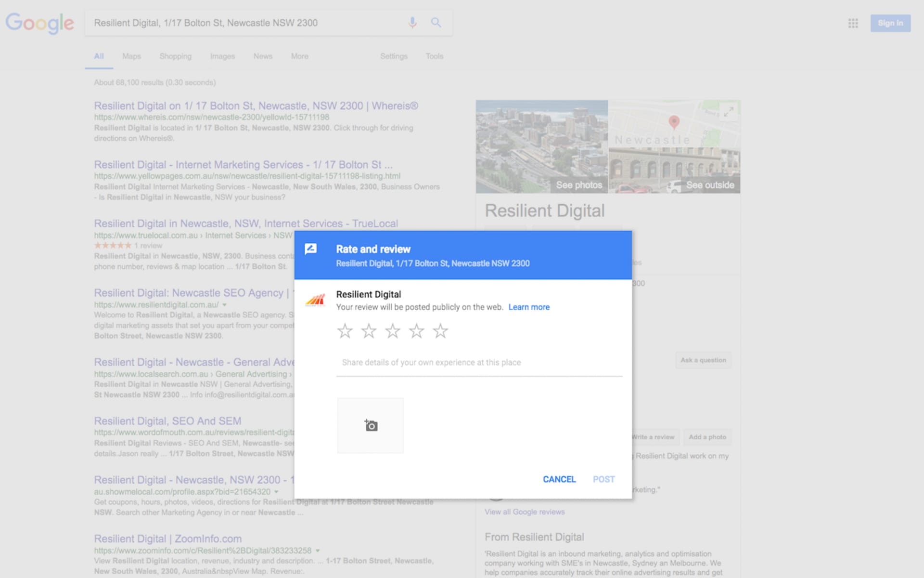
Task: Open the Internet Marketing Services yellowpages result
Action: pyautogui.click(x=243, y=165)
